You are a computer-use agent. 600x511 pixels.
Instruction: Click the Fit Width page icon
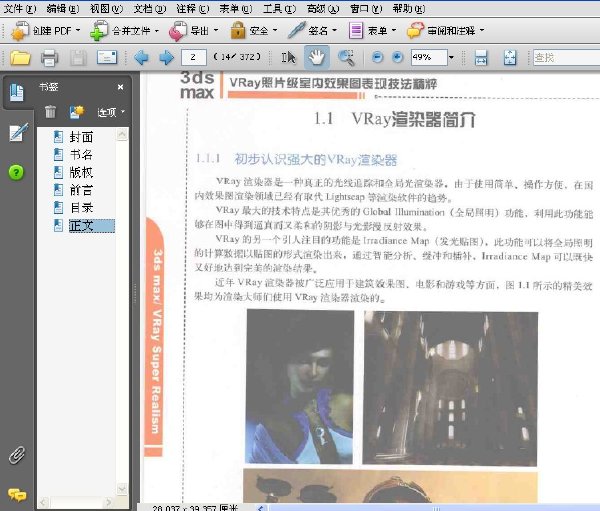pos(481,58)
